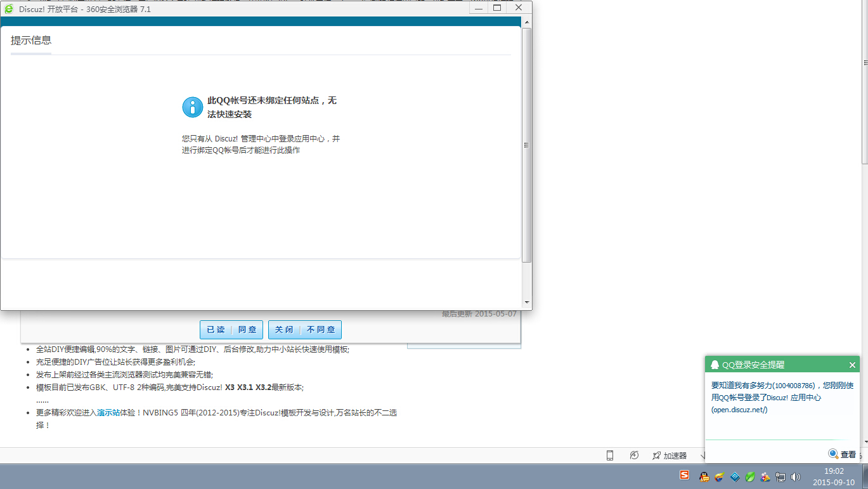Maximize the Discuz! 开放平台 popup window

tap(497, 8)
